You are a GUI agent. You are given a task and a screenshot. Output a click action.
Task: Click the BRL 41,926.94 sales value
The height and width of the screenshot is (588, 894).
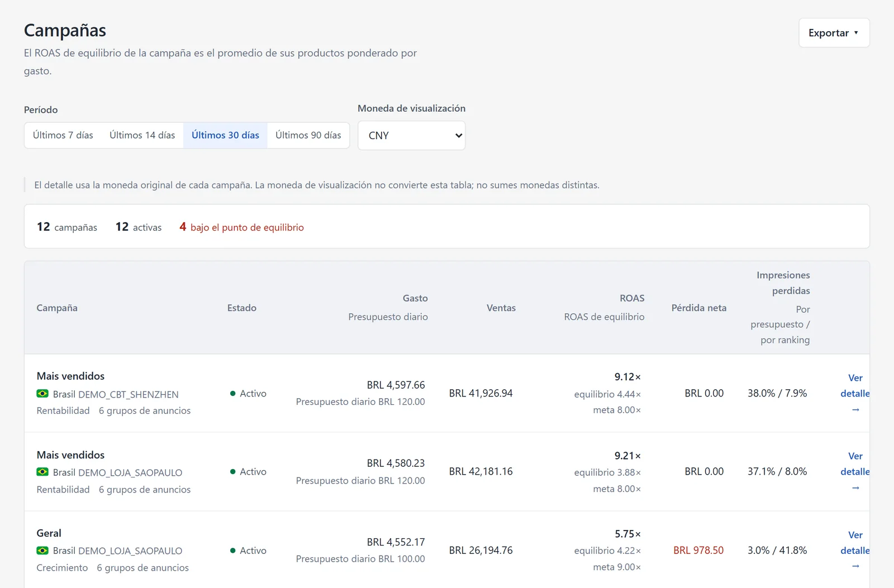(x=481, y=394)
